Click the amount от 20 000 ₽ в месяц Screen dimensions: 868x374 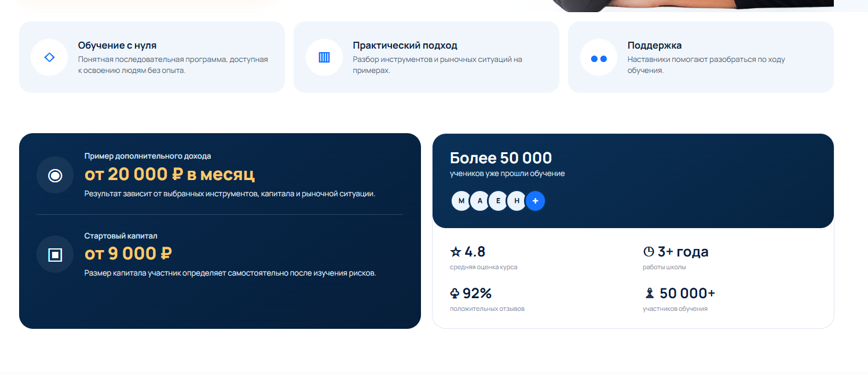click(170, 174)
